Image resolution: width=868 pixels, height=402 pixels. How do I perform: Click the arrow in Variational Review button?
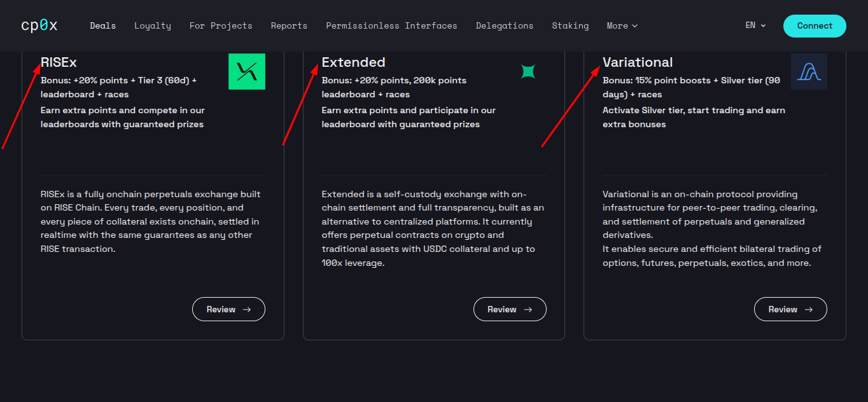[809, 309]
